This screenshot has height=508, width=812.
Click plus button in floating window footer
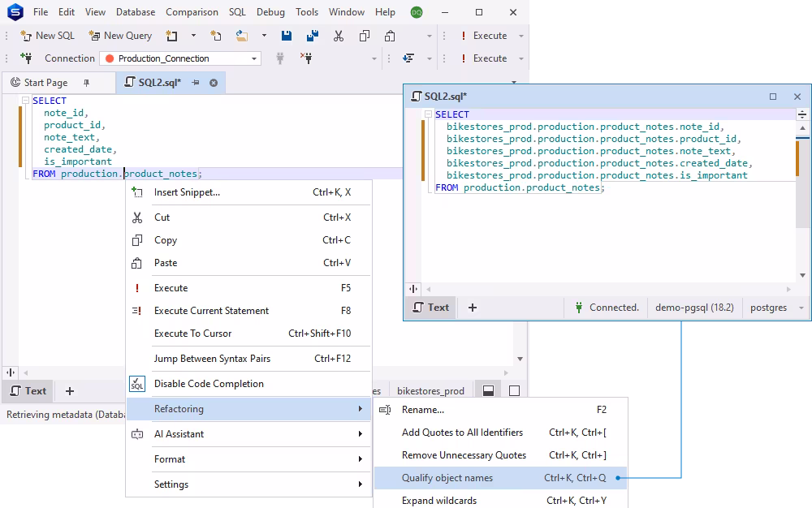coord(473,308)
